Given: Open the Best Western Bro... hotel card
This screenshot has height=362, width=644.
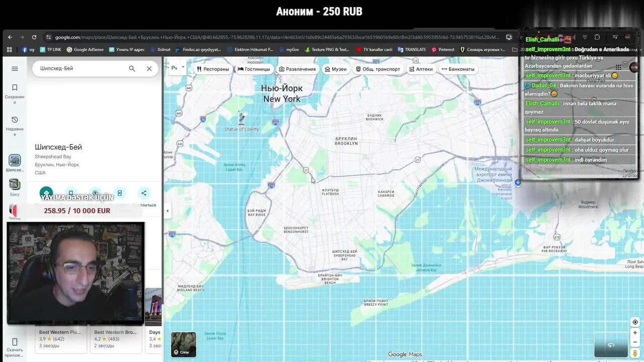Looking at the screenshot, I should click(115, 338).
